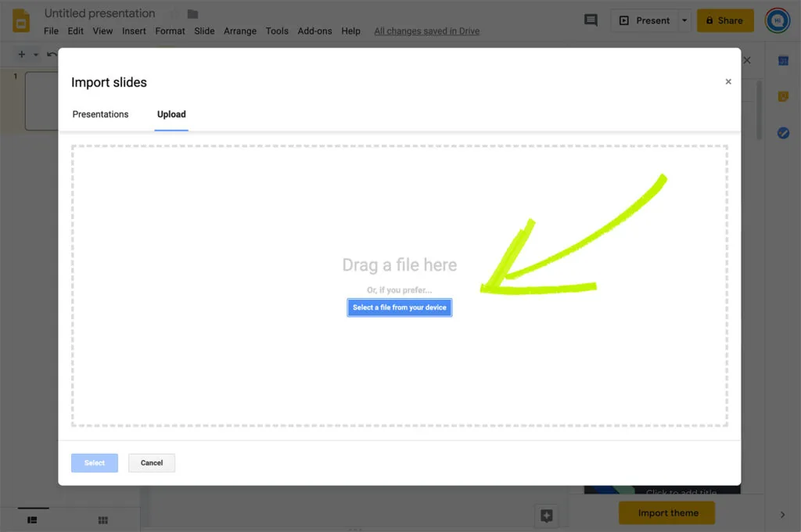Cancel the Import slides dialog
The height and width of the screenshot is (532, 801).
tap(152, 463)
